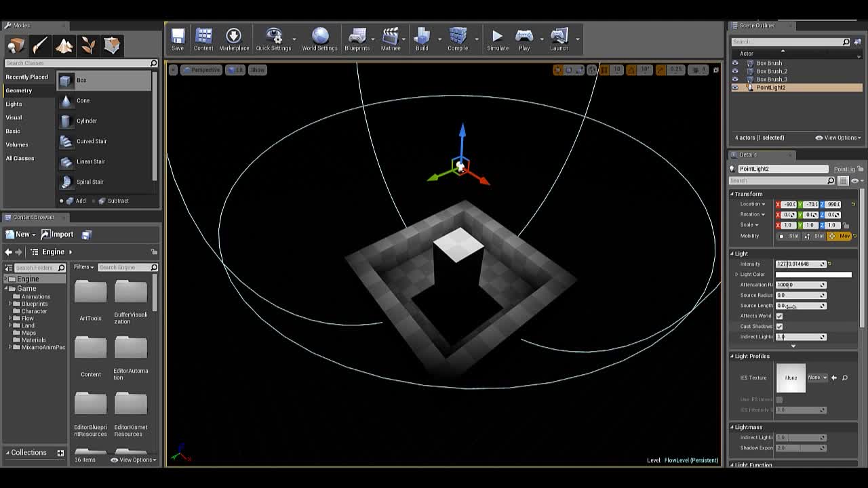Screen dimensions: 868x488
Task: Select the Foliage mode icon
Action: 87,45
